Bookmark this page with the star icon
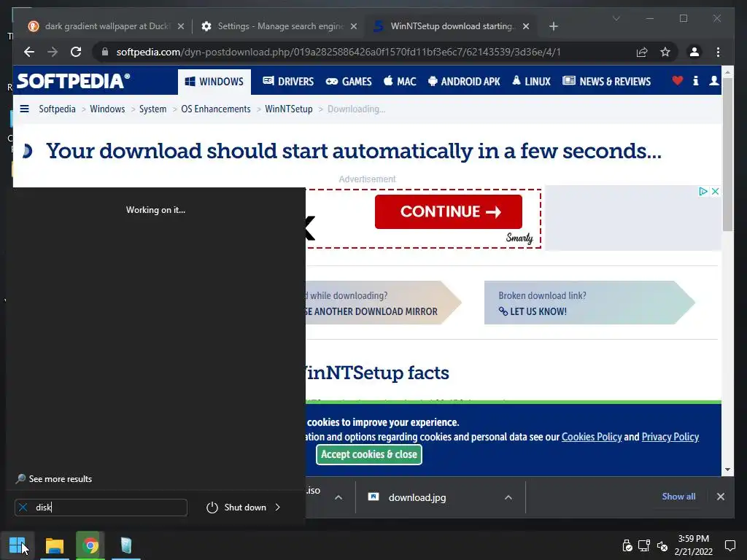Image resolution: width=747 pixels, height=560 pixels. (x=665, y=52)
